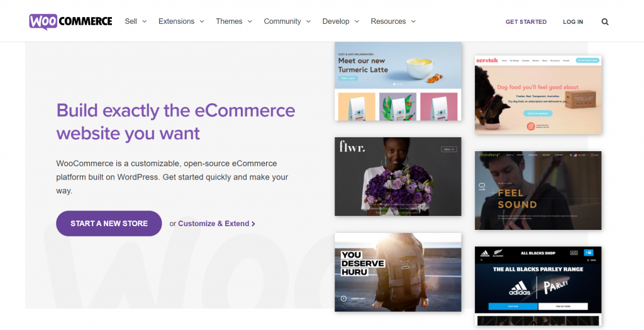Open the Community menu
This screenshot has width=644, height=330.
tap(282, 21)
